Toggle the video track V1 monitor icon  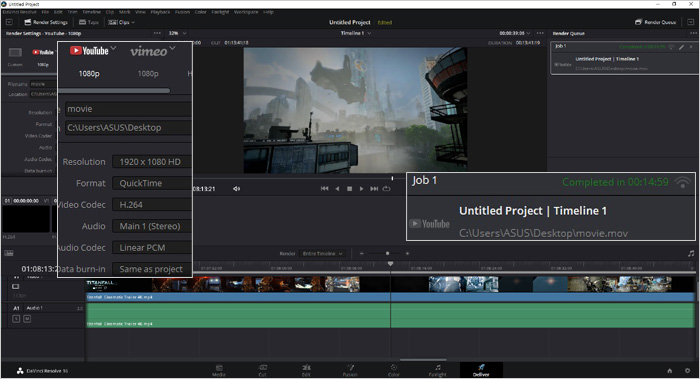(16, 287)
